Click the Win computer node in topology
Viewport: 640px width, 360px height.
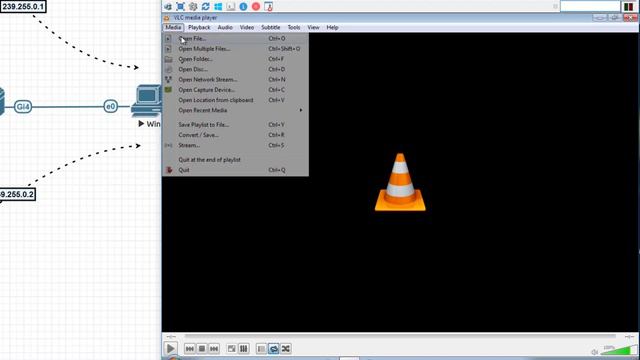coord(146,100)
